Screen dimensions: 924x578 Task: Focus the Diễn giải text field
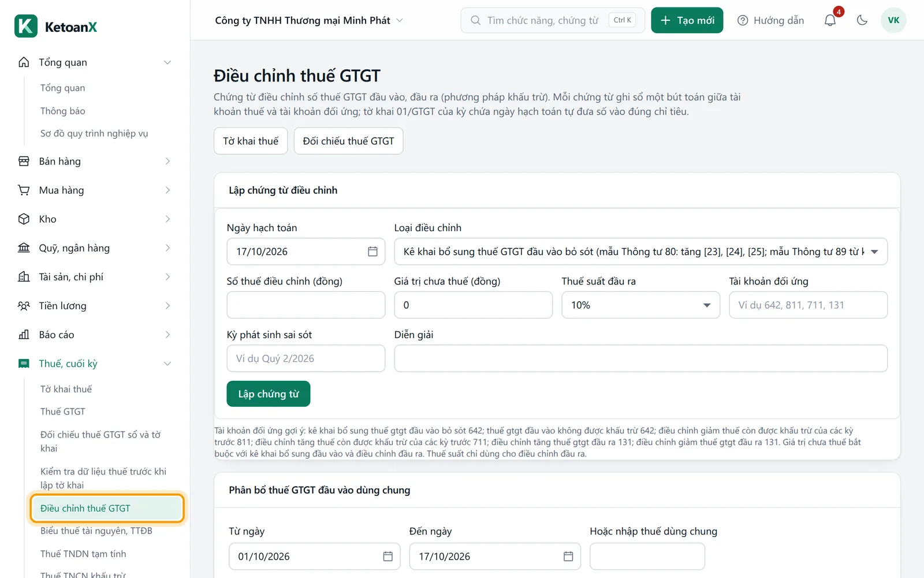641,358
